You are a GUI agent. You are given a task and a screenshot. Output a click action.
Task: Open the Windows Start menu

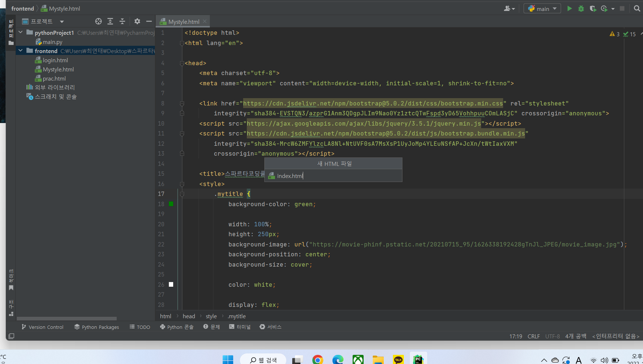pyautogui.click(x=228, y=360)
